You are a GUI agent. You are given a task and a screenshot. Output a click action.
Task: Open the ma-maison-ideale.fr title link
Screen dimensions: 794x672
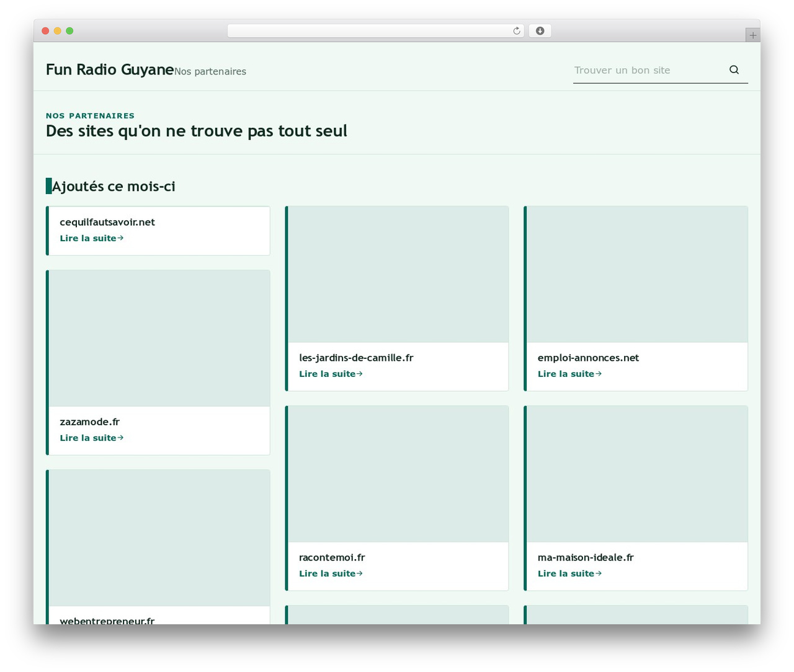tap(586, 557)
